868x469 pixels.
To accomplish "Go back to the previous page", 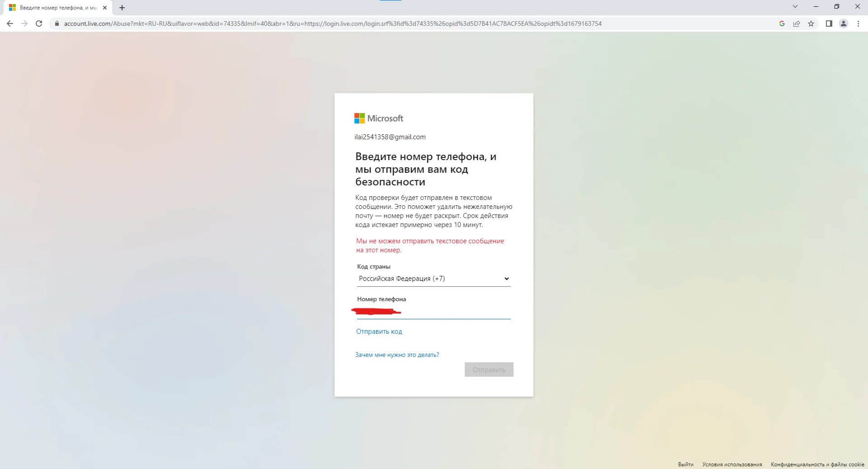I will click(10, 24).
